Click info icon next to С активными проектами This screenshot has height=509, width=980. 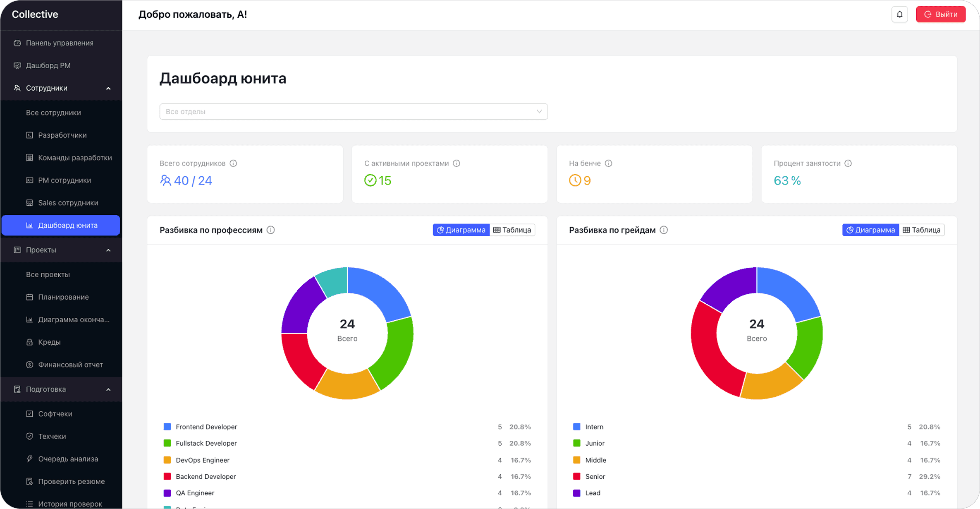click(457, 163)
